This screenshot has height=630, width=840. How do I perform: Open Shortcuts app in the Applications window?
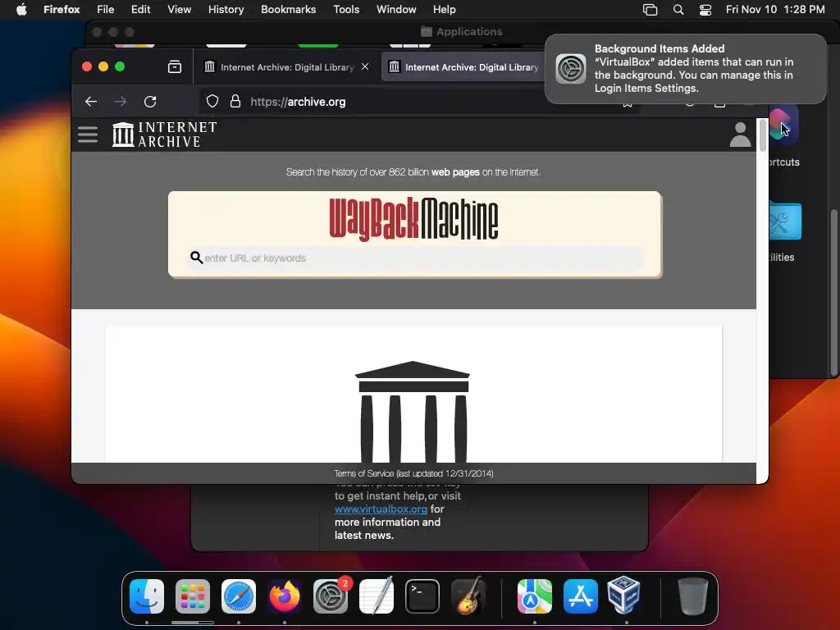(783, 125)
